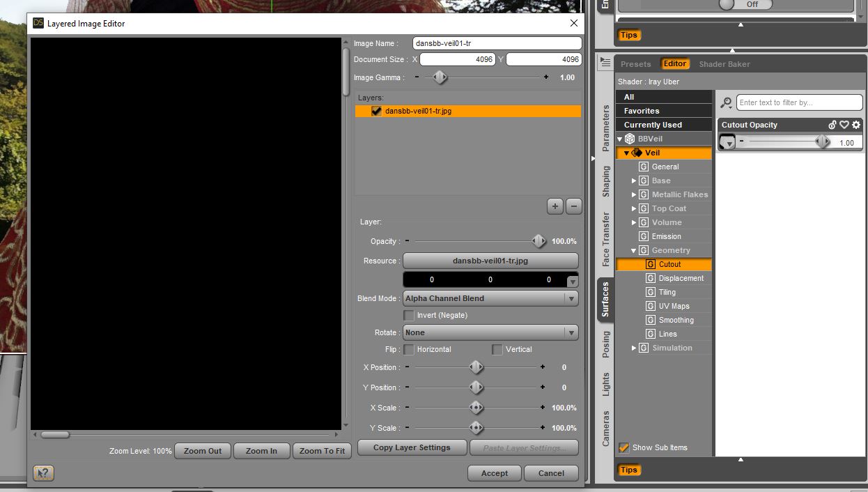Click Cutout Opacity link chain icon
The width and height of the screenshot is (868, 492).
(832, 125)
